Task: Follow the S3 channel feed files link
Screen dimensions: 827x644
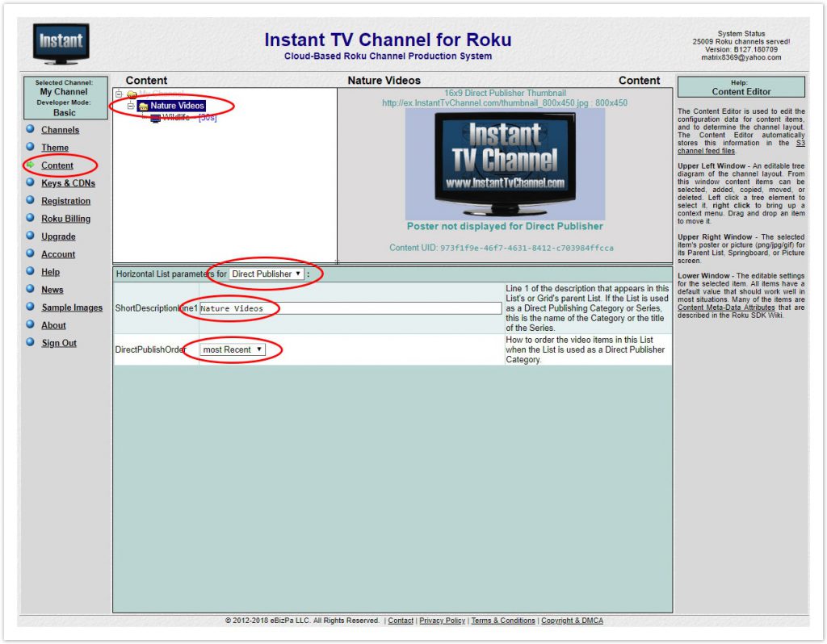Action: [741, 147]
